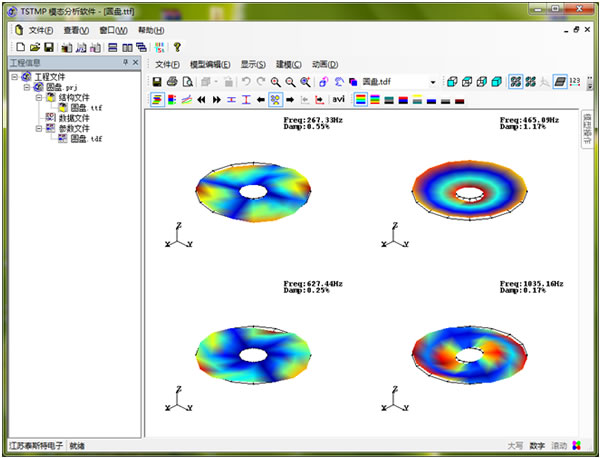The image size is (600, 458).
Task: Click the avi export button
Action: click(338, 99)
